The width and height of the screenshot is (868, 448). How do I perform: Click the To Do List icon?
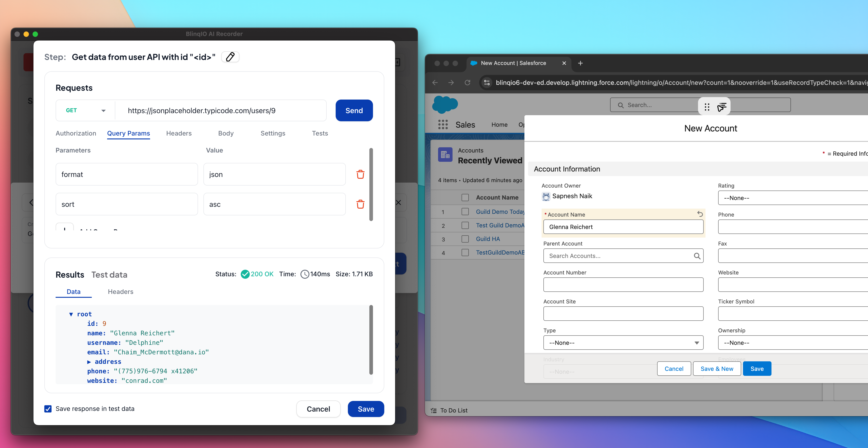click(434, 411)
